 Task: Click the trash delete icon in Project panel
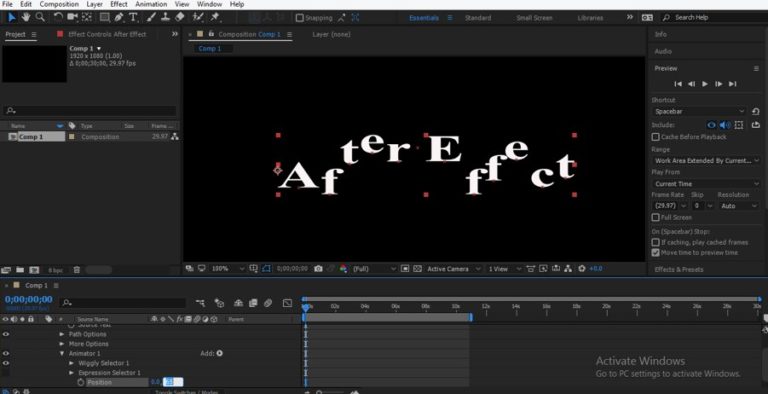(x=76, y=270)
